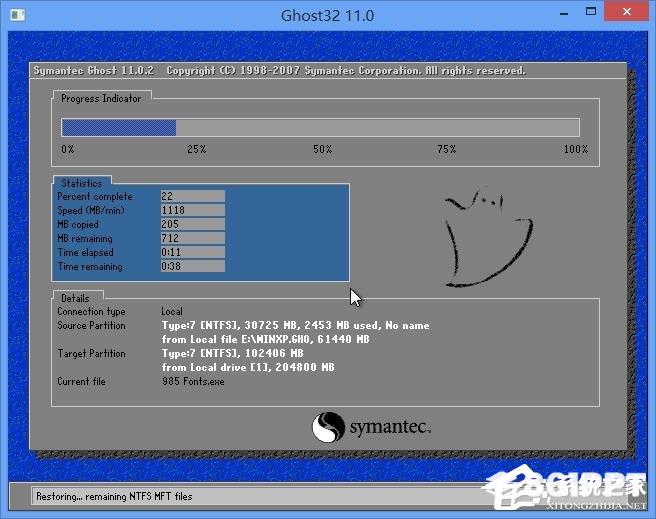Click the 100% progress marker
656x519 pixels.
point(576,149)
